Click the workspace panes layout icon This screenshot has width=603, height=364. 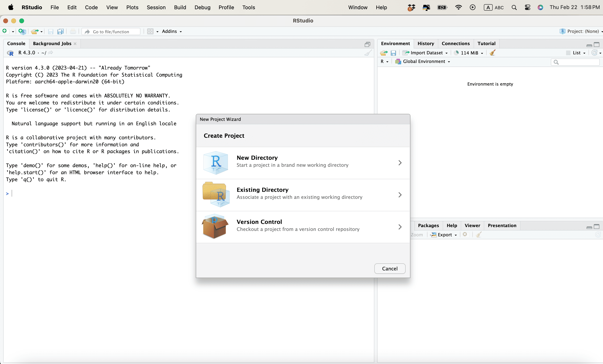(x=150, y=31)
